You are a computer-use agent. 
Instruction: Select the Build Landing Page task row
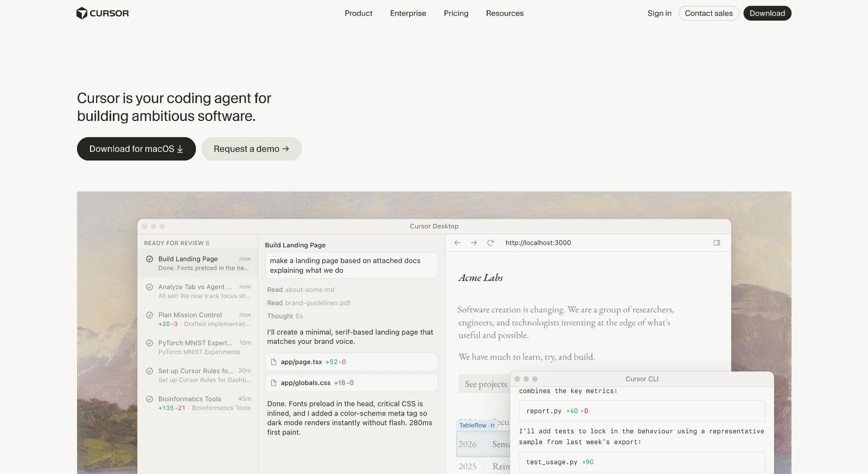point(197,263)
